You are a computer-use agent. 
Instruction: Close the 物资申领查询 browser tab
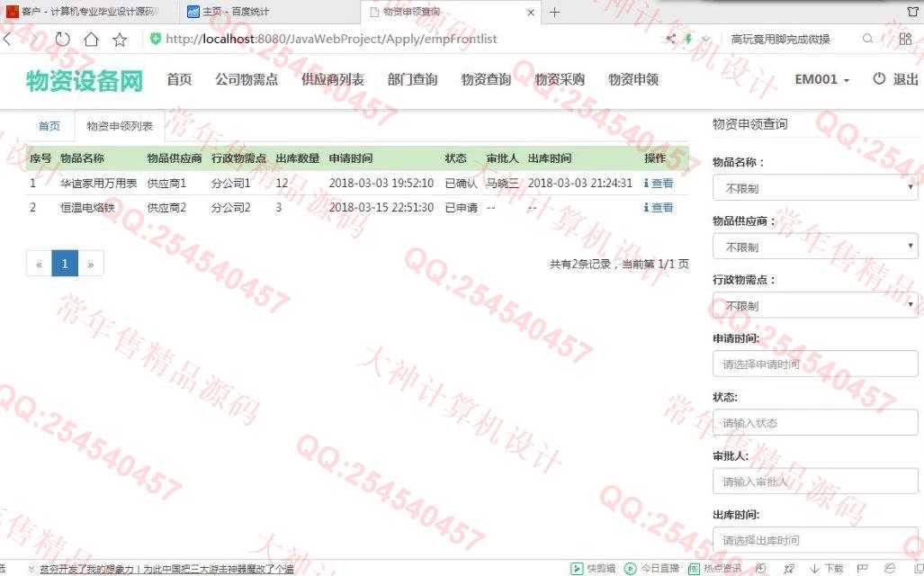pos(530,13)
